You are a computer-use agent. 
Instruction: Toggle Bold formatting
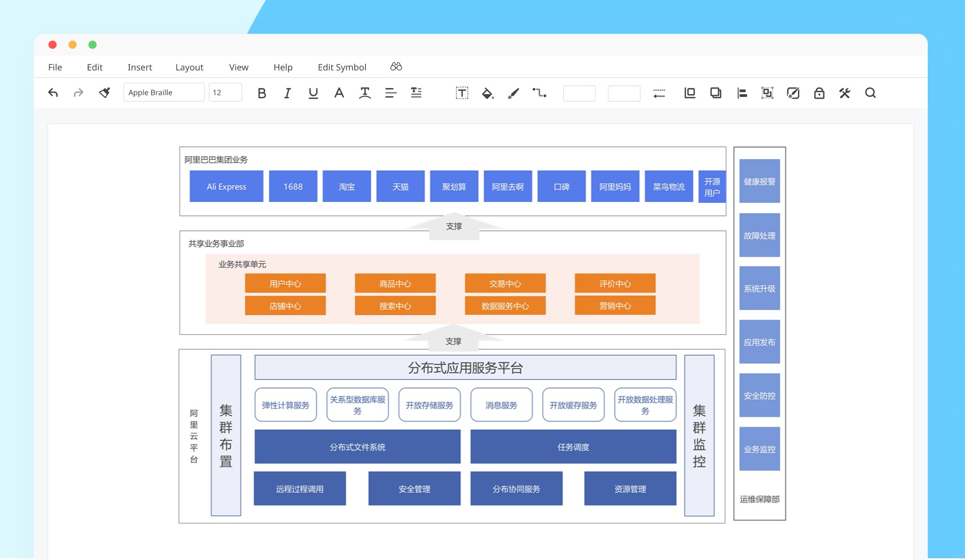click(262, 93)
